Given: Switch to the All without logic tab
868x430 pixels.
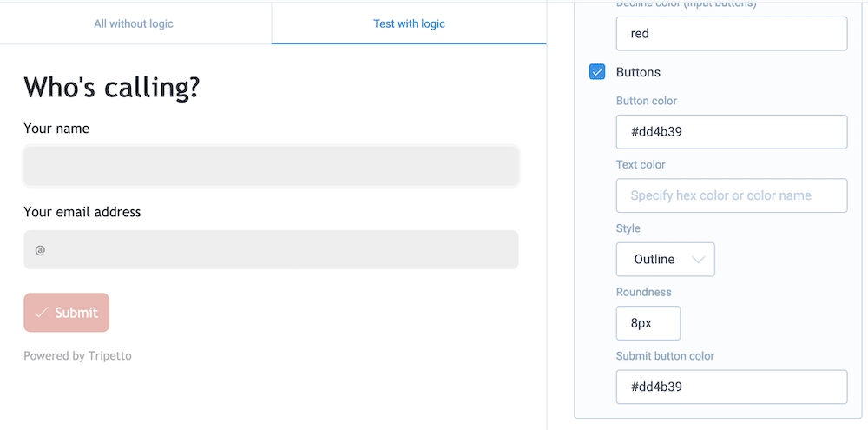Looking at the screenshot, I should click(x=134, y=23).
